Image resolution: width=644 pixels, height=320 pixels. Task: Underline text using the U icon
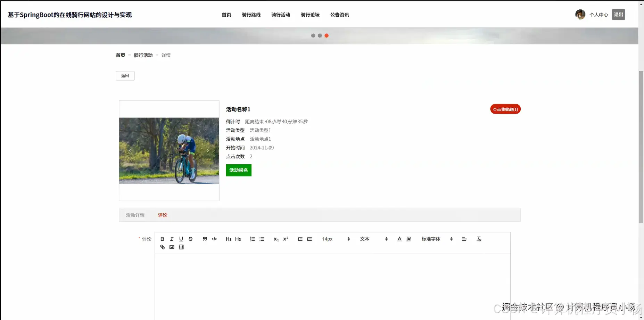pos(181,239)
